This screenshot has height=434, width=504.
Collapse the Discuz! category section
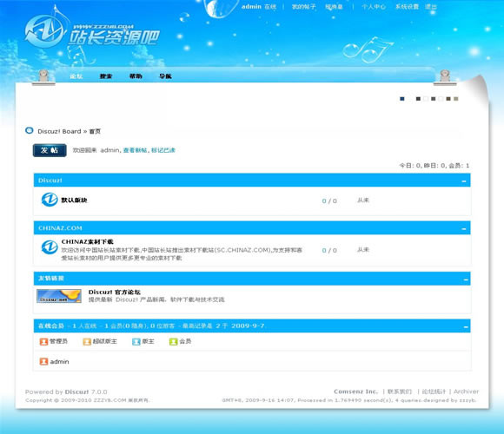[464, 181]
